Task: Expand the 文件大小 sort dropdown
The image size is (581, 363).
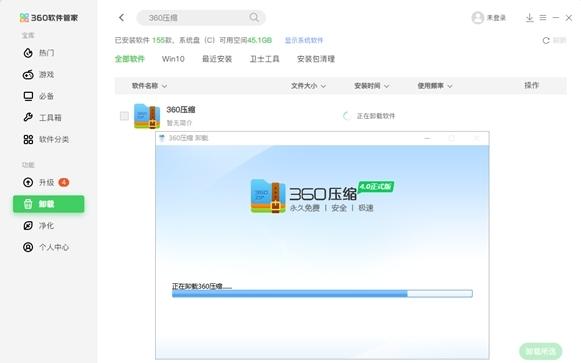Action: tap(308, 86)
